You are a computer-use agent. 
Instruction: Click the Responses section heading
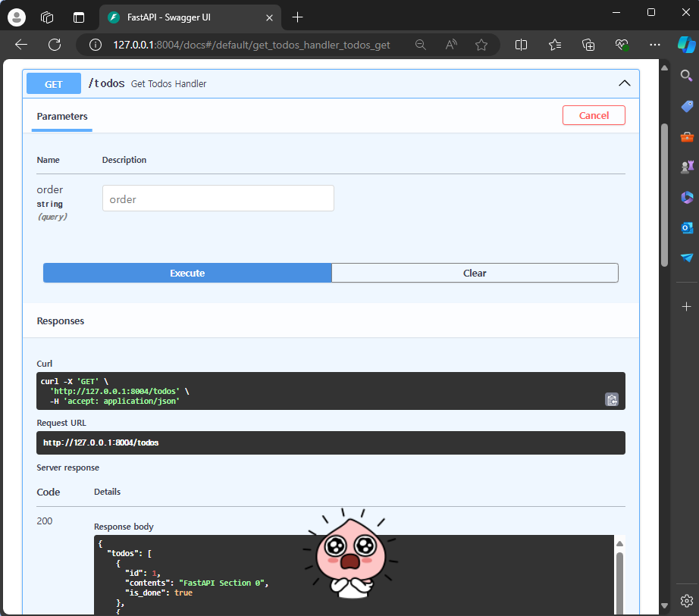[60, 321]
